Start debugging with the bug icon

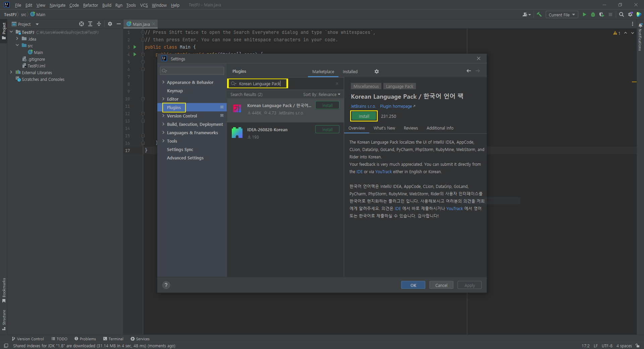593,14
